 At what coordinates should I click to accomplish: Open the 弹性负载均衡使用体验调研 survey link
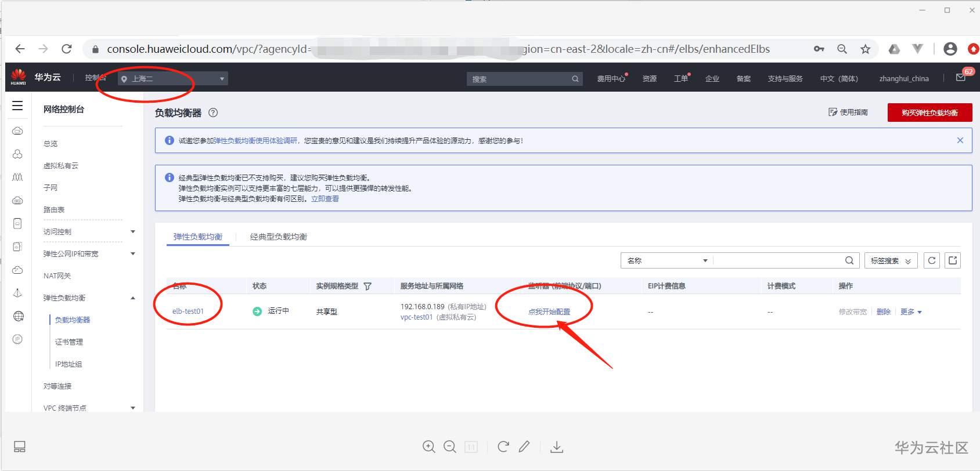click(255, 141)
